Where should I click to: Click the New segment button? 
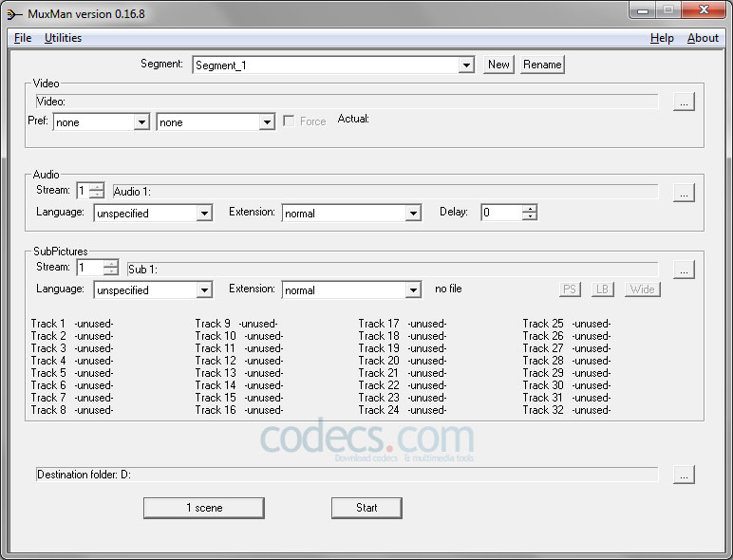498,65
